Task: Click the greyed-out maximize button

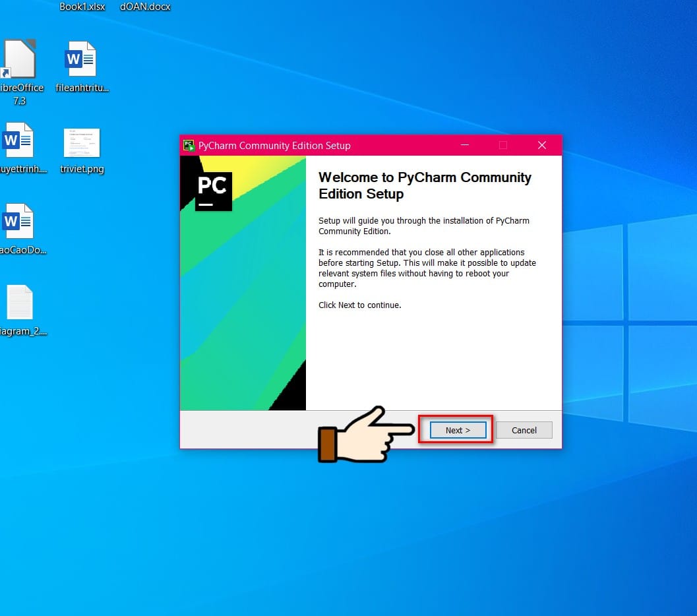Action: point(503,145)
